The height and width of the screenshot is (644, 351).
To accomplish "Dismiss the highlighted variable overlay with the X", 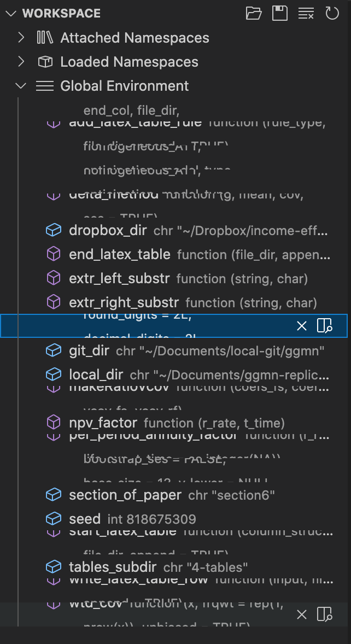I will (x=302, y=325).
